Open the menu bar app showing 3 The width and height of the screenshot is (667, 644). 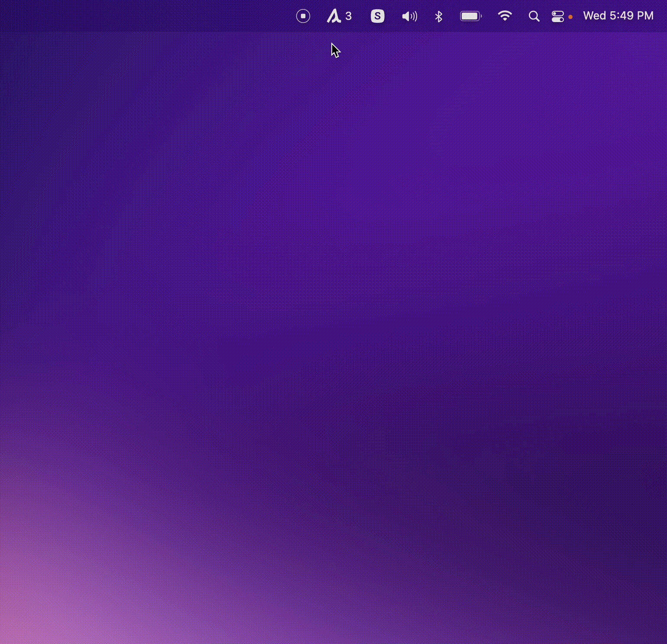click(x=339, y=16)
